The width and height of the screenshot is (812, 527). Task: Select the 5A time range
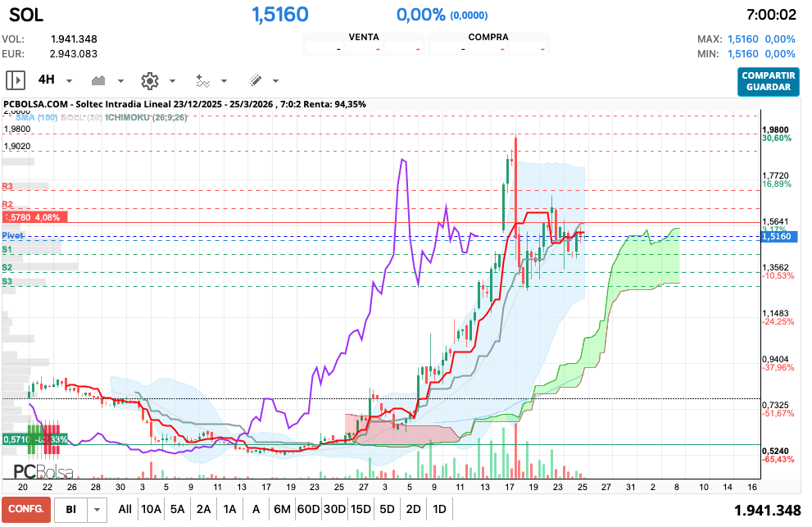tap(178, 510)
